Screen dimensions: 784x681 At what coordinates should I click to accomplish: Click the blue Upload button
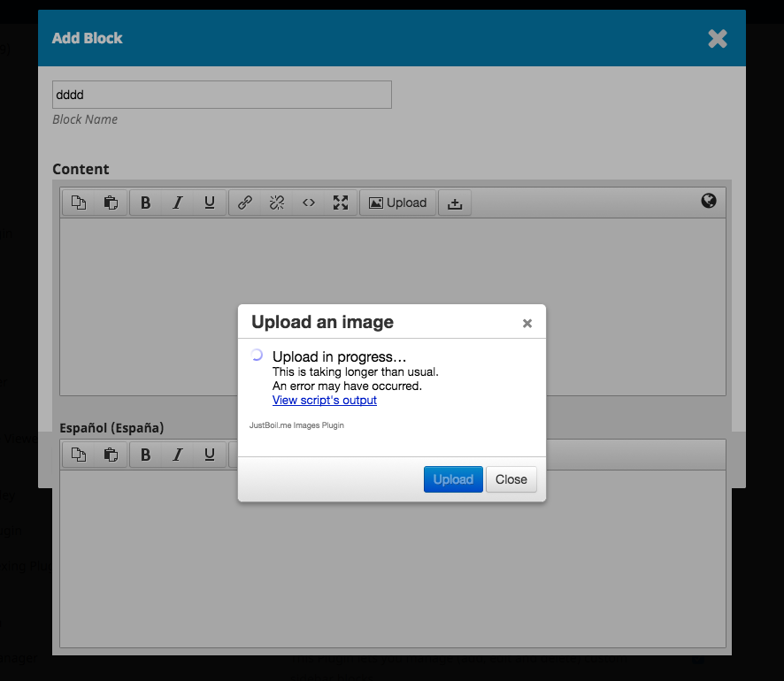[453, 479]
